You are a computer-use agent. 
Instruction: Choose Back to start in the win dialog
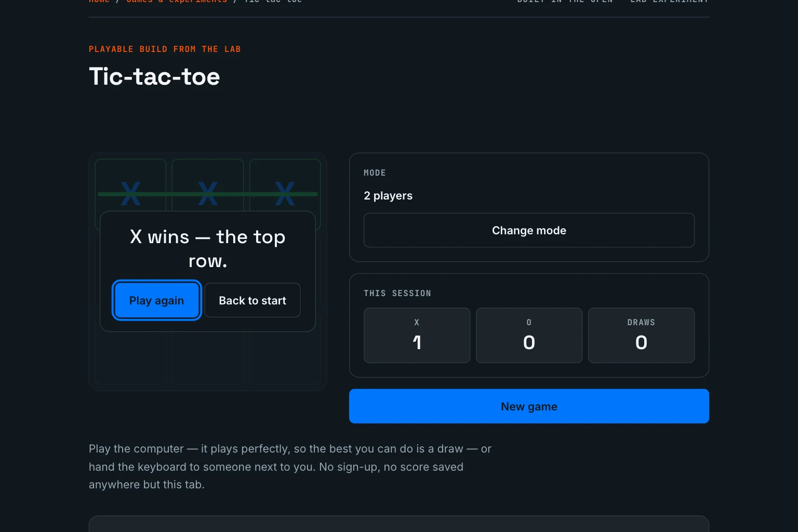pos(252,300)
